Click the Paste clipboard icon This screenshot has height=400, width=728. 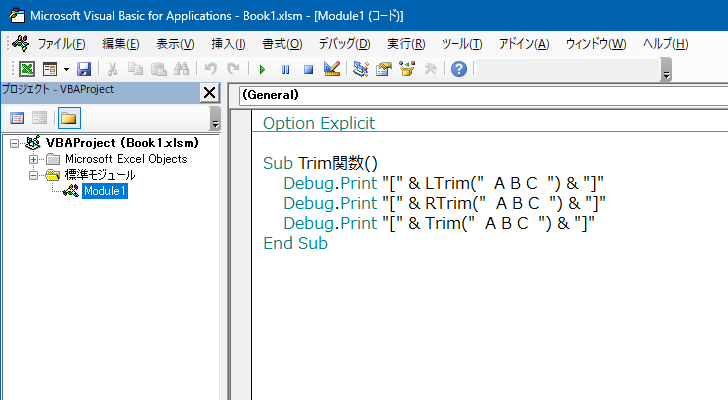tap(158, 69)
